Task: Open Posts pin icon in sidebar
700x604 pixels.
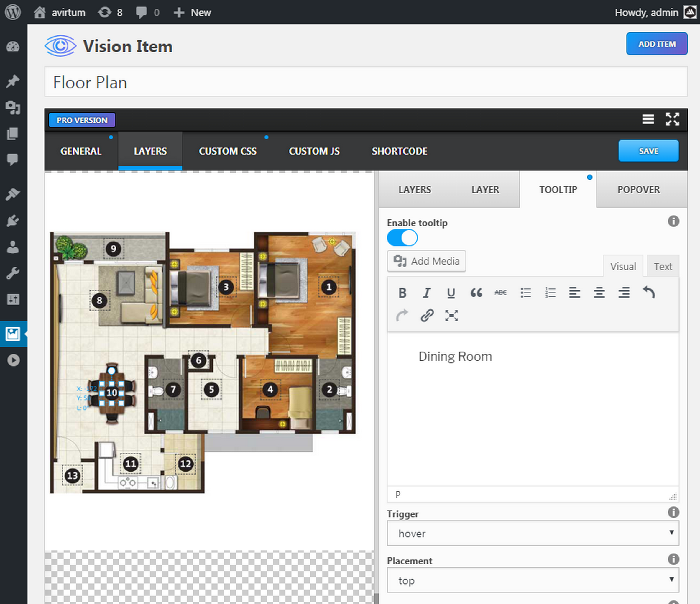Action: (13, 81)
